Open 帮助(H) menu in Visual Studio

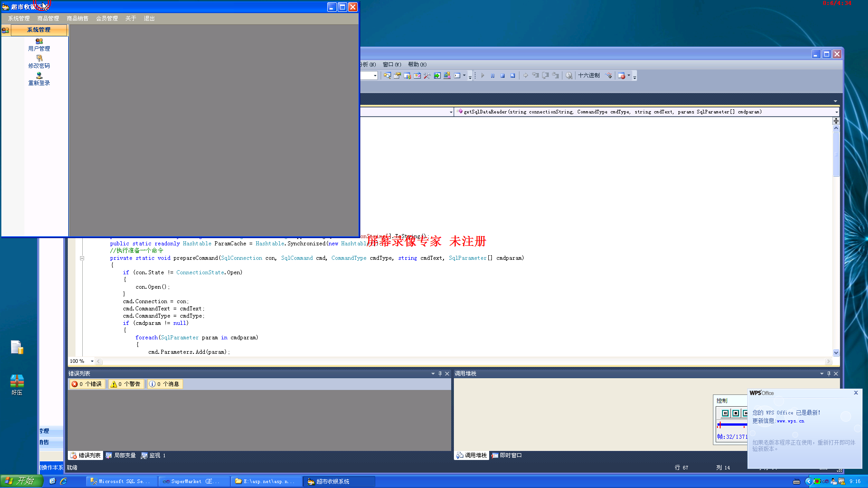417,65
